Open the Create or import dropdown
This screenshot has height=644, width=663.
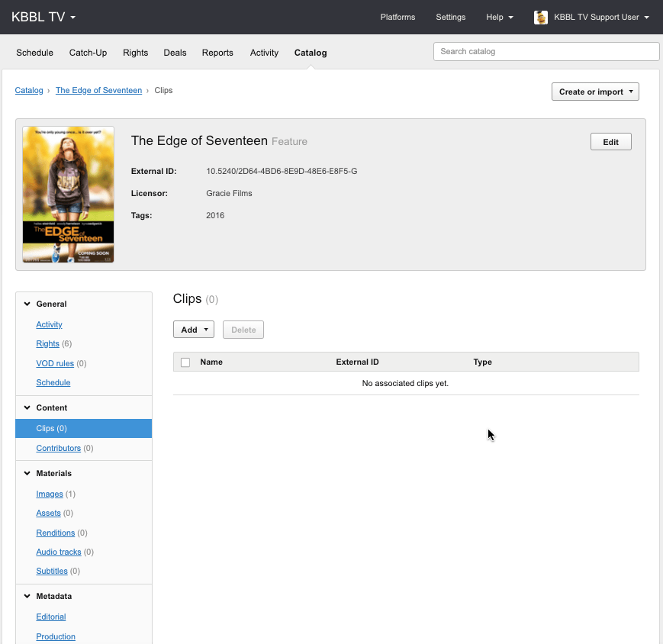pyautogui.click(x=595, y=92)
